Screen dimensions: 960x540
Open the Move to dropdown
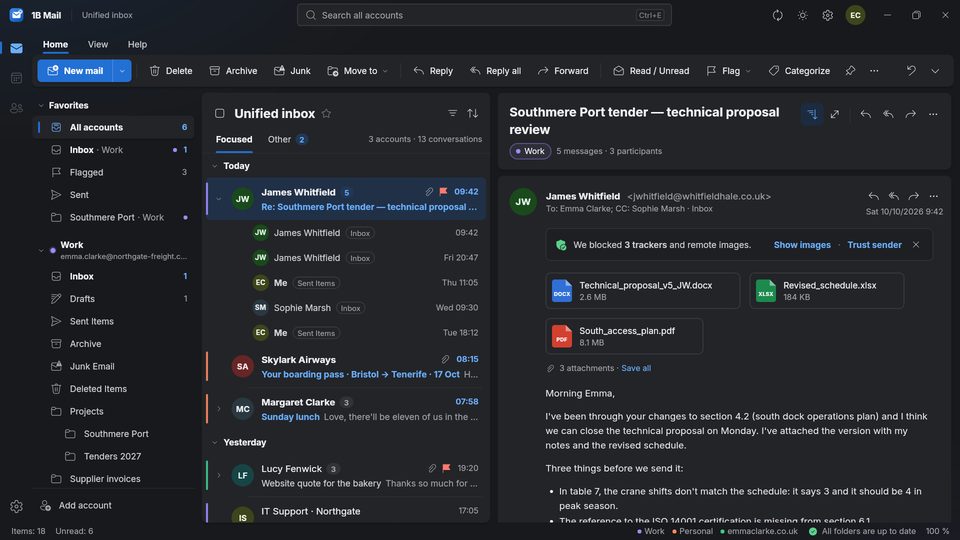(x=358, y=71)
